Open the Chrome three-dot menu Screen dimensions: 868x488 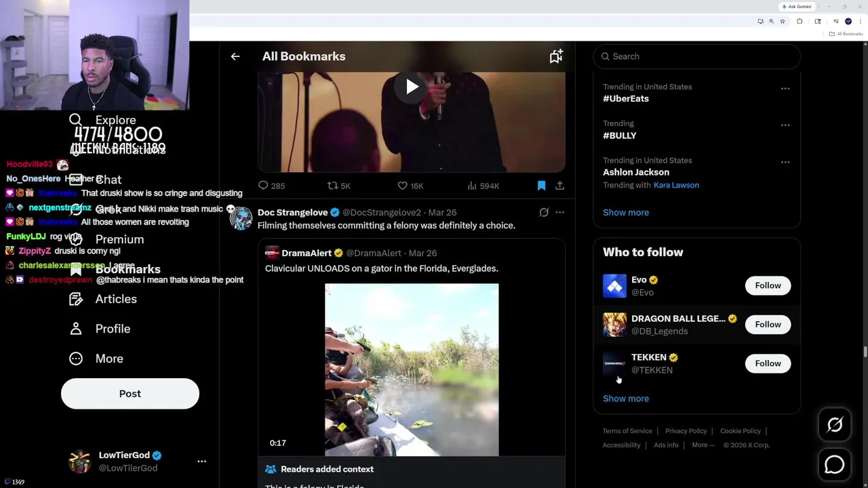[x=861, y=21]
